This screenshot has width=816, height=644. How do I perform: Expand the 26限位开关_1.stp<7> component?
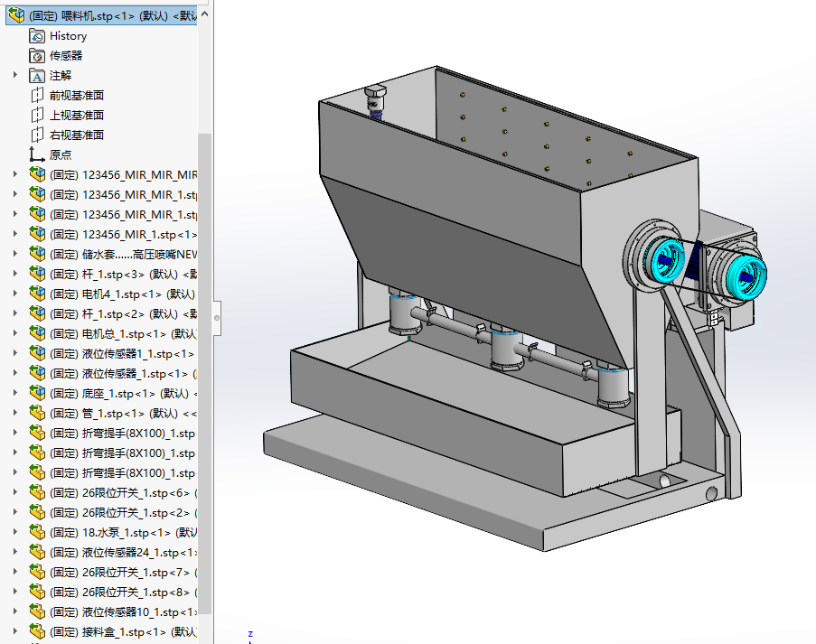tap(15, 572)
